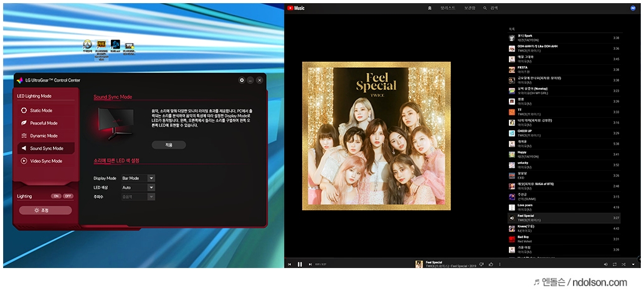Toggle repeat mode
This screenshot has width=644, height=293.
tap(615, 264)
